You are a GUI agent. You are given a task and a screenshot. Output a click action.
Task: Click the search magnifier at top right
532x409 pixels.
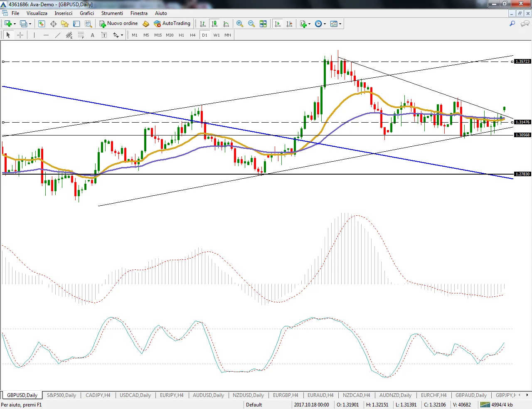pos(512,24)
